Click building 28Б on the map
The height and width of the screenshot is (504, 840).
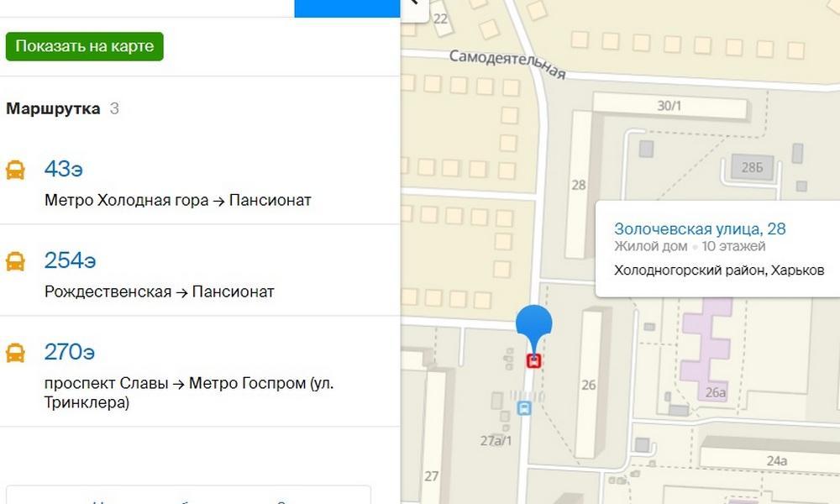click(x=752, y=168)
